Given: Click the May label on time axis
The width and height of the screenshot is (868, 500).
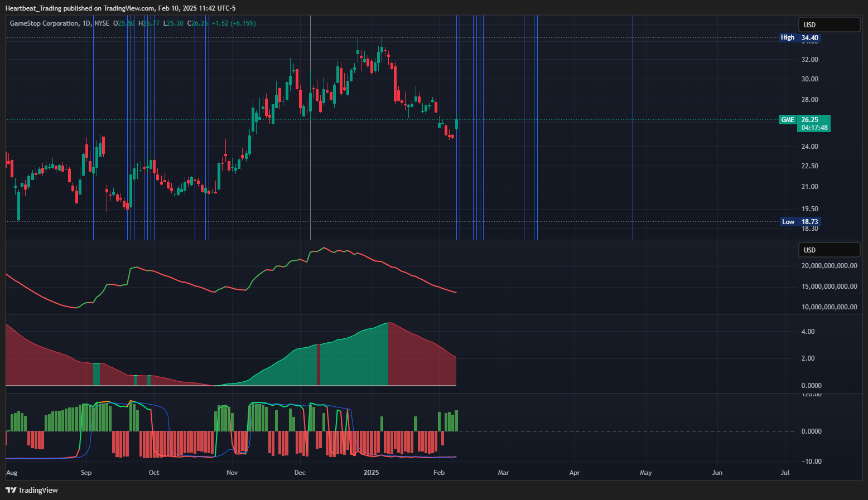Looking at the screenshot, I should pos(645,473).
